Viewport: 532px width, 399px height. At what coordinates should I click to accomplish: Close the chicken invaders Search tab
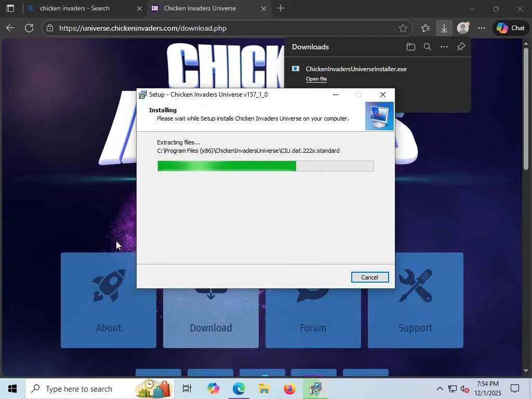tap(139, 8)
